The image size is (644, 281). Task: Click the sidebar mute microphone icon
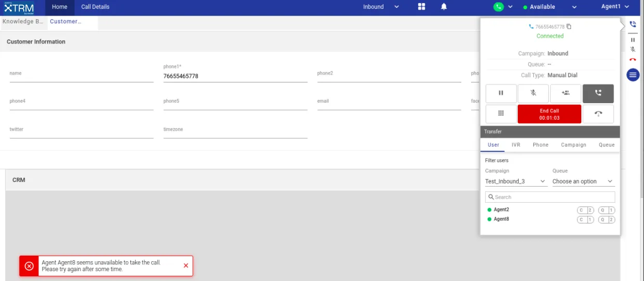[633, 50]
